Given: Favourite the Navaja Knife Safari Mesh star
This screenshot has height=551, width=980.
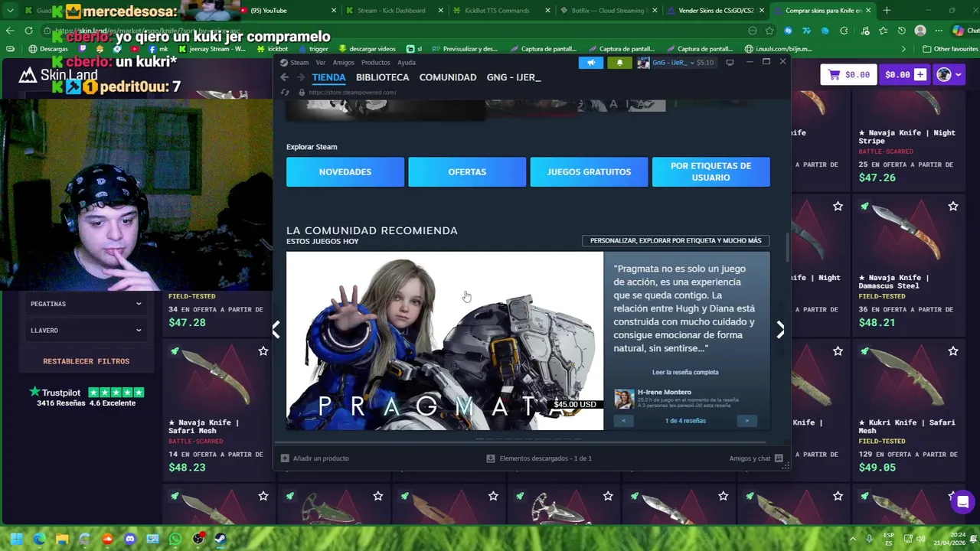Looking at the screenshot, I should pos(263,351).
